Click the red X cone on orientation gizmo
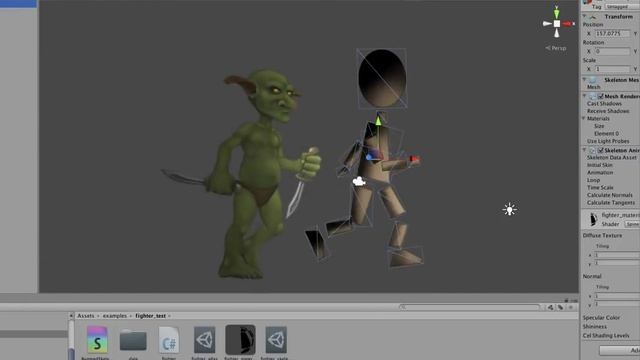Image resolution: width=640 pixels, height=360 pixels. (568, 24)
